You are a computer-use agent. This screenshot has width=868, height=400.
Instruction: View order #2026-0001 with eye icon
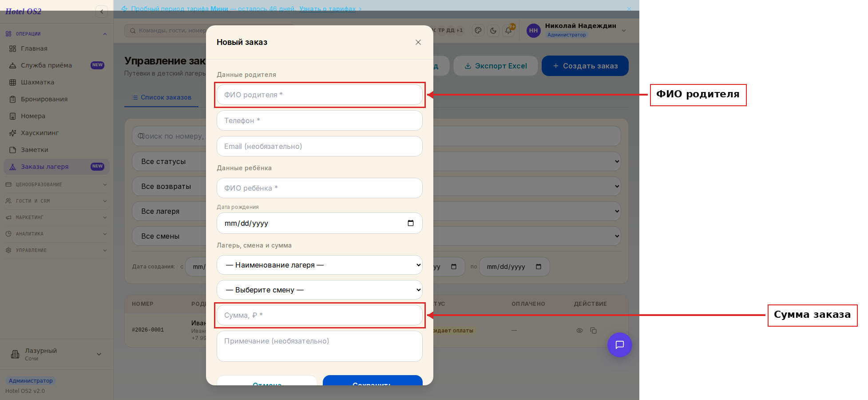coord(579,330)
